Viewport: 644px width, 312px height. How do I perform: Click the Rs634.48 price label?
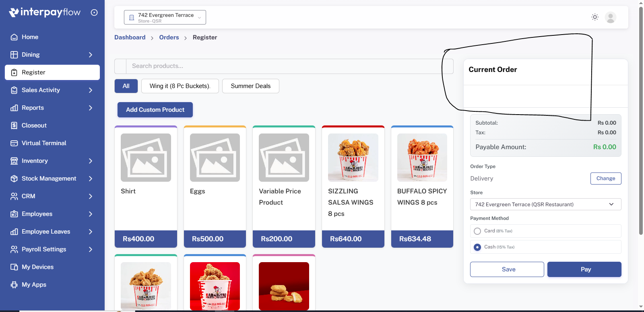coord(415,239)
